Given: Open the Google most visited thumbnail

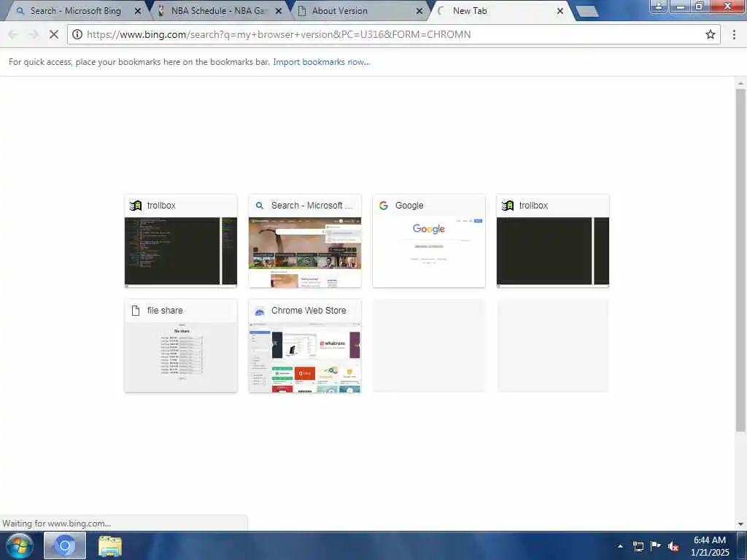Looking at the screenshot, I should point(429,241).
